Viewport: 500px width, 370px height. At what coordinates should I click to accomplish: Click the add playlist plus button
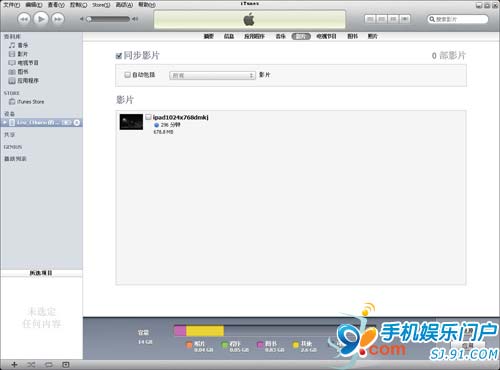coord(14,365)
